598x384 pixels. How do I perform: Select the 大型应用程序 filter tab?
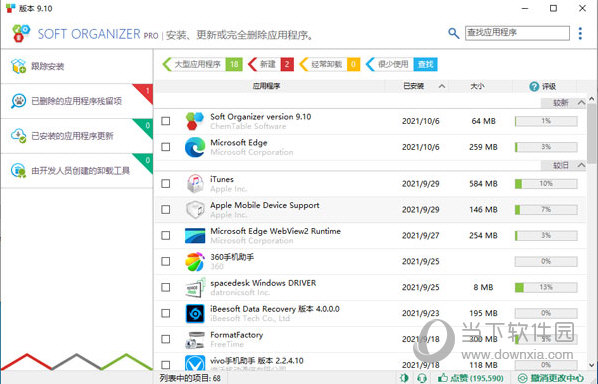202,64
